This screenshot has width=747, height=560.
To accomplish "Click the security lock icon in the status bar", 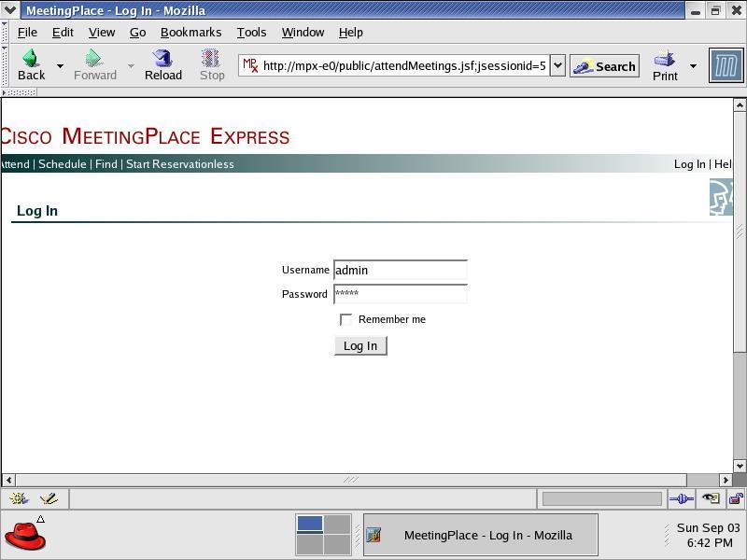I will pyautogui.click(x=736, y=498).
